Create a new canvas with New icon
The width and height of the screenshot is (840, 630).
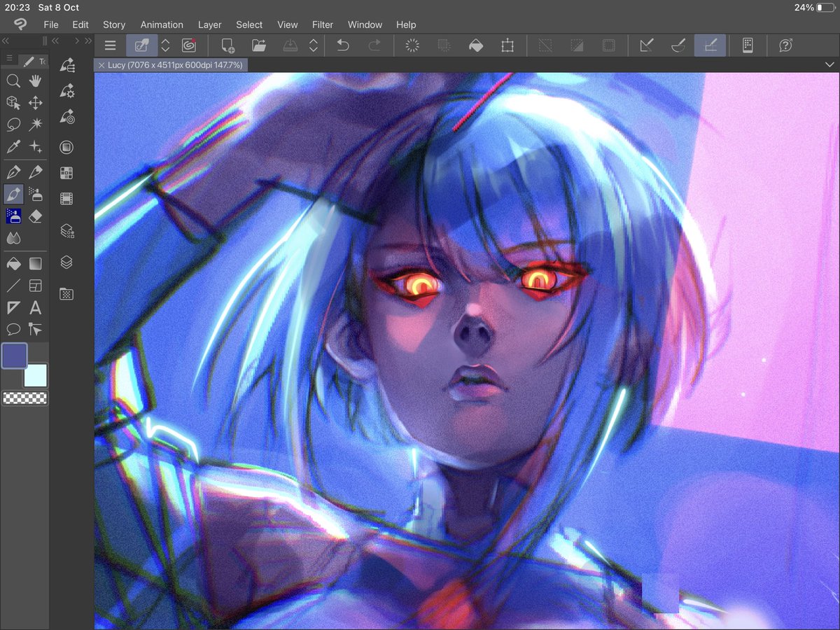[x=227, y=45]
